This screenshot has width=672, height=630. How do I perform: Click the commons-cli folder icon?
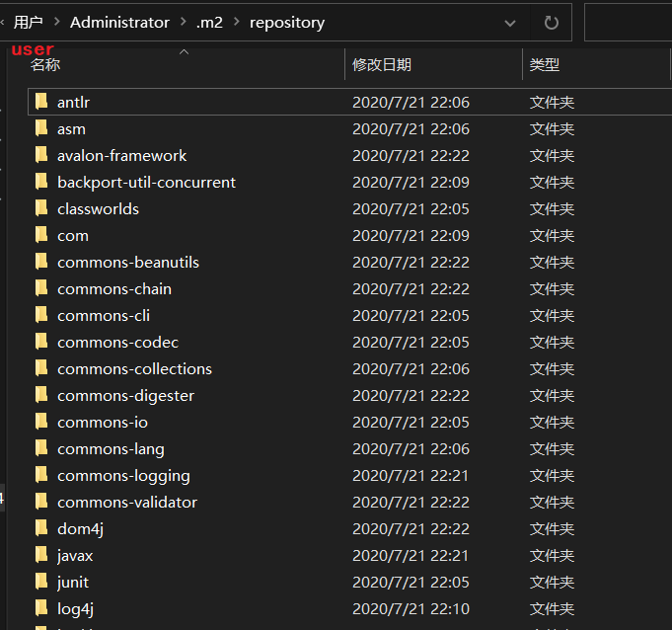click(x=41, y=315)
